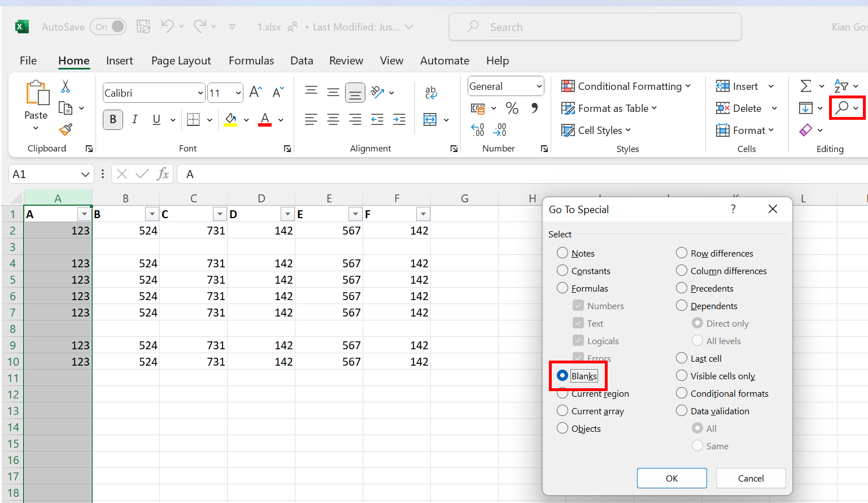Center text horizontally
The width and height of the screenshot is (868, 503).
click(333, 119)
